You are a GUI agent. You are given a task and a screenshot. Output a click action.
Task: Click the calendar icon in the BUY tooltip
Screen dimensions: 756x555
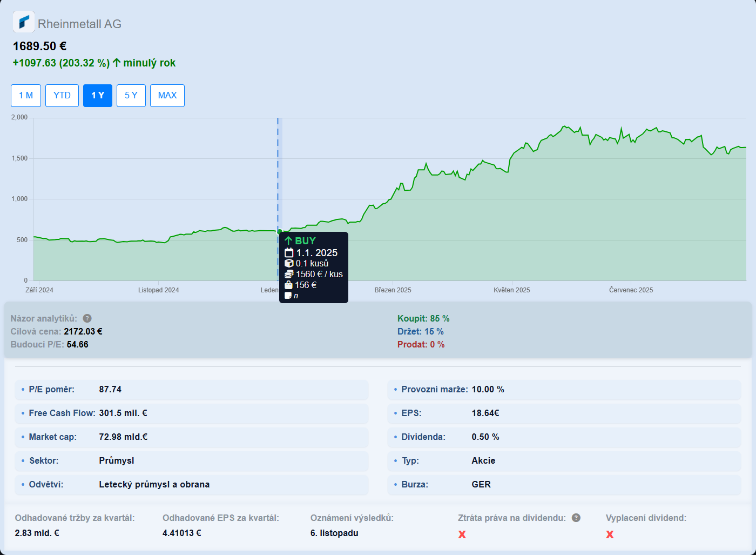[289, 253]
